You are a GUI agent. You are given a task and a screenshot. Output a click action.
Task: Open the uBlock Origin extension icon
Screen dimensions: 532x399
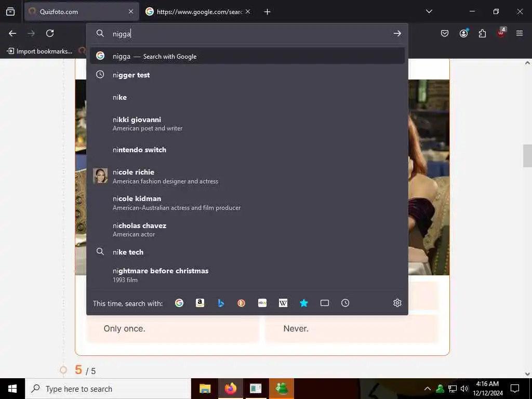501,33
